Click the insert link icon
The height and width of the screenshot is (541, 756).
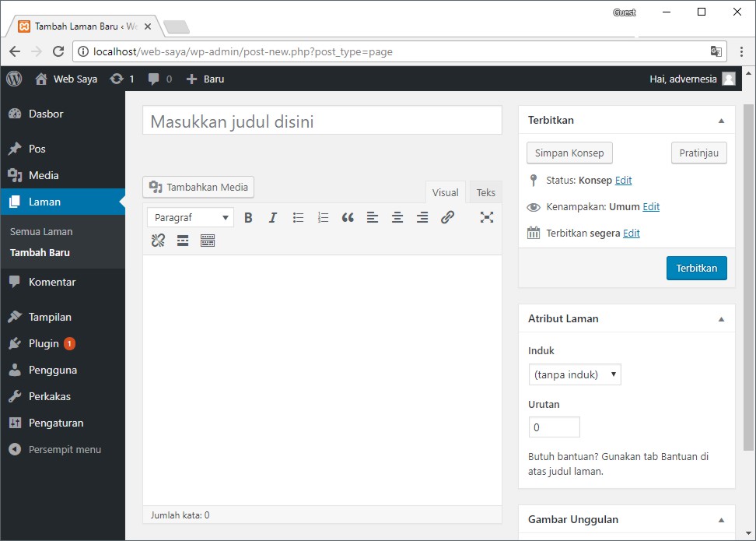[447, 218]
